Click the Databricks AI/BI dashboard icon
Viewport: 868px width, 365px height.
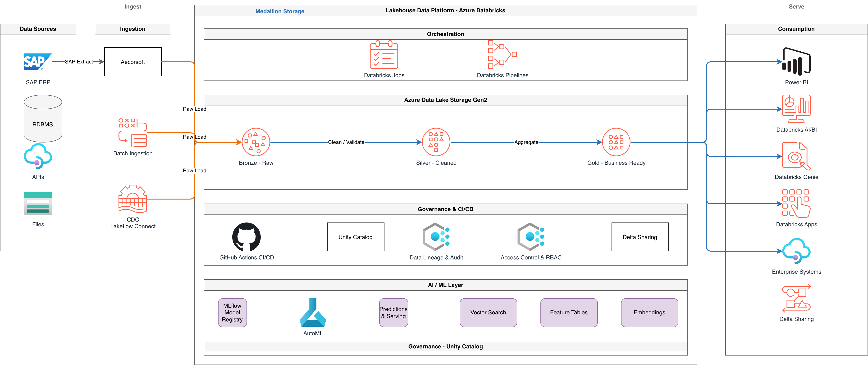[796, 109]
